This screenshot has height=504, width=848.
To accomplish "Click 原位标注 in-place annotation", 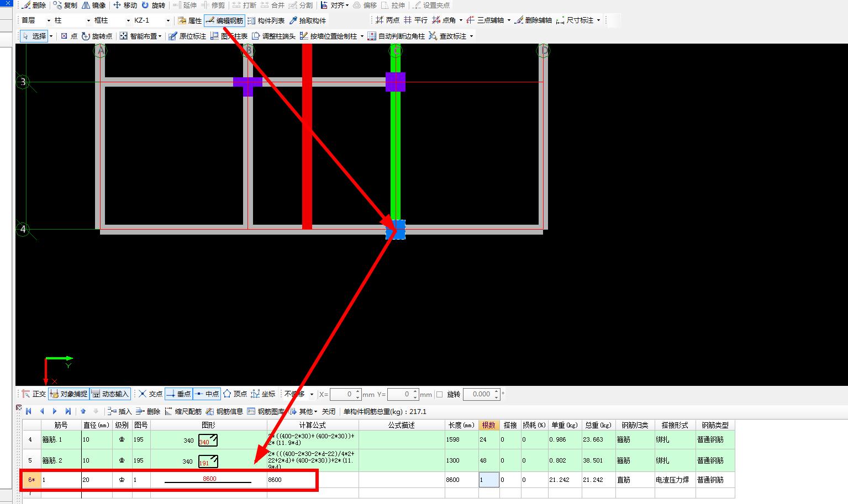I will [187, 36].
